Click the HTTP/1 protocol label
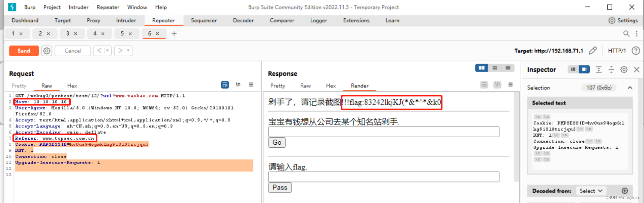Viewport: 644px width, 203px height. click(x=617, y=51)
